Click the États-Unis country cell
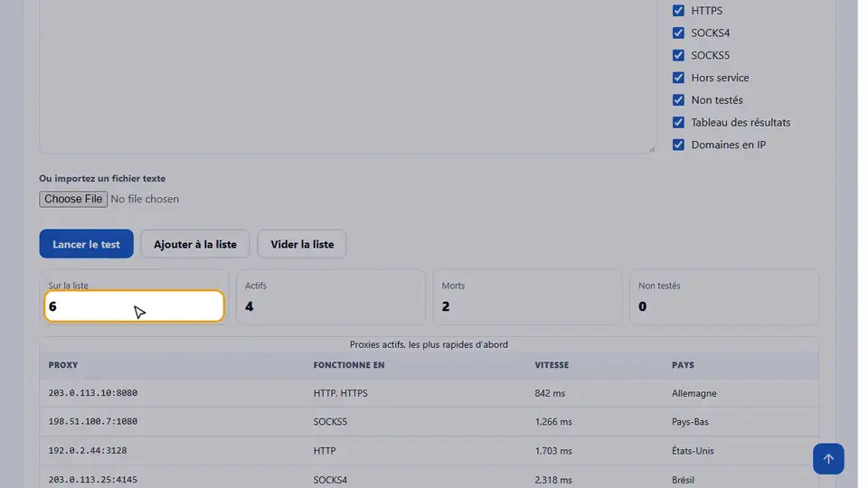 pos(693,451)
